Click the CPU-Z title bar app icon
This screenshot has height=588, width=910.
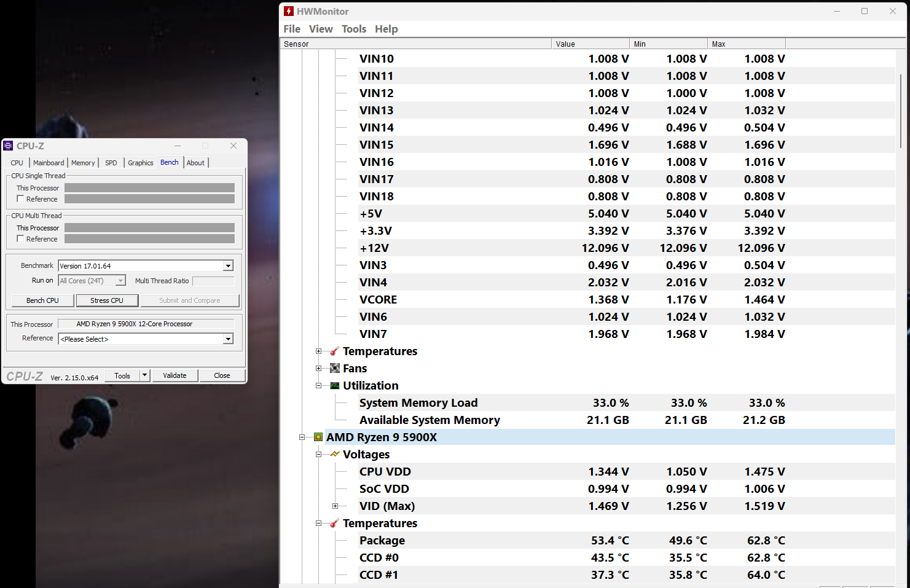point(8,146)
